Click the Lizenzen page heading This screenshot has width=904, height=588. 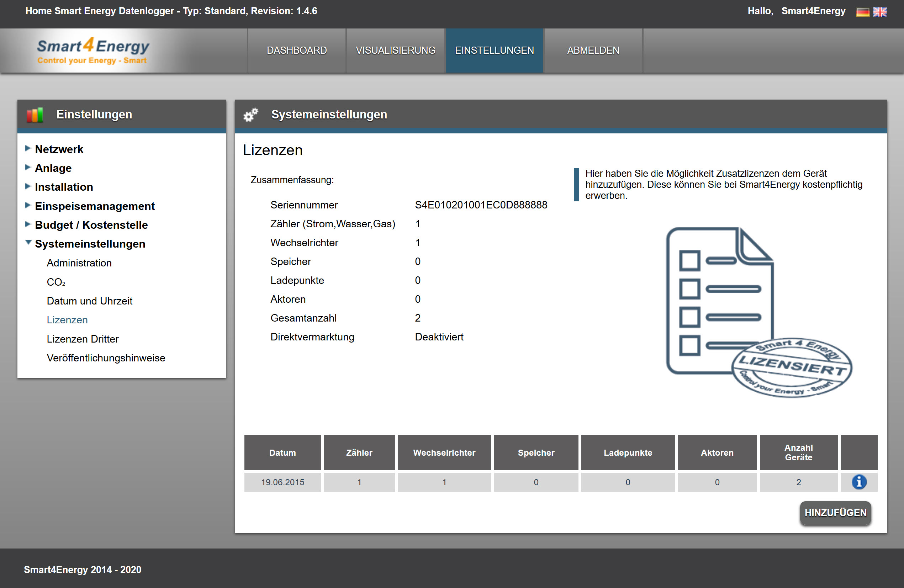273,150
